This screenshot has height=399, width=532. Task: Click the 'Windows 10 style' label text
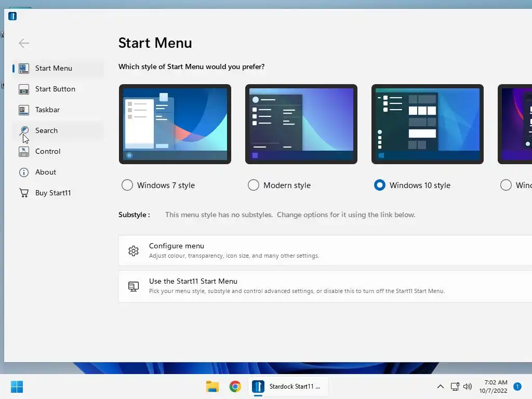coord(420,185)
